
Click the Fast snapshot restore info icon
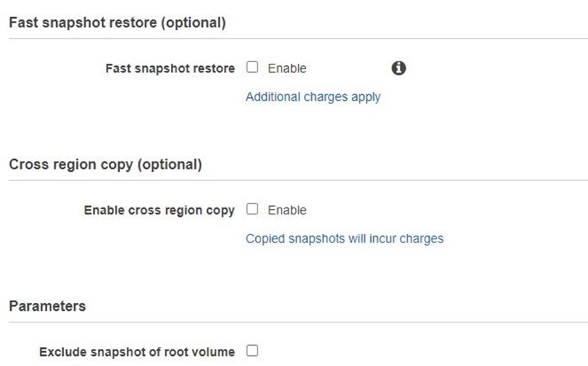click(x=398, y=68)
